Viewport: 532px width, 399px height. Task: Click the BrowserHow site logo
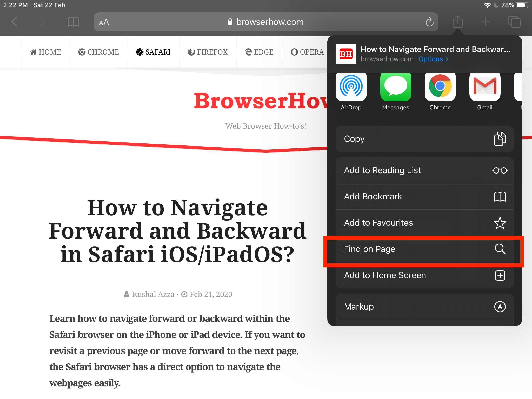[x=261, y=101]
